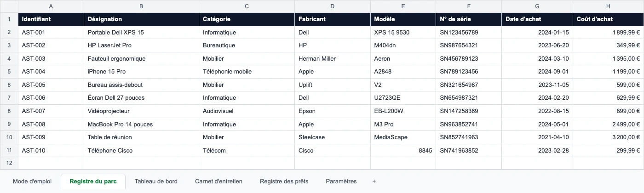
Task: Click the Date d'achat header cell
Action: (x=537, y=19)
